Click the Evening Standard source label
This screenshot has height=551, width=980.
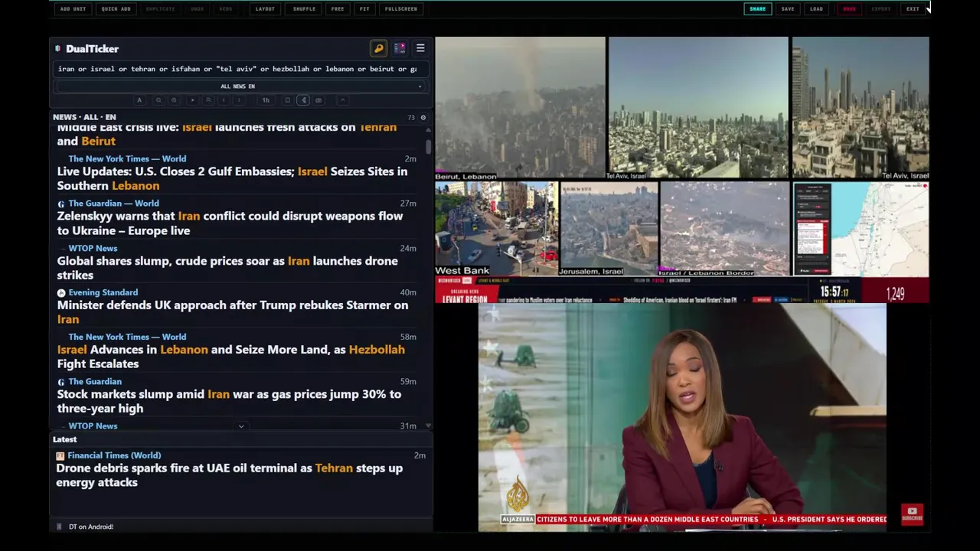click(x=103, y=292)
